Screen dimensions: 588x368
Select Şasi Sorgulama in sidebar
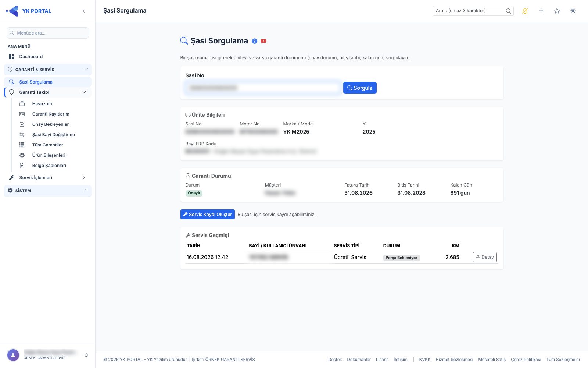(48, 82)
